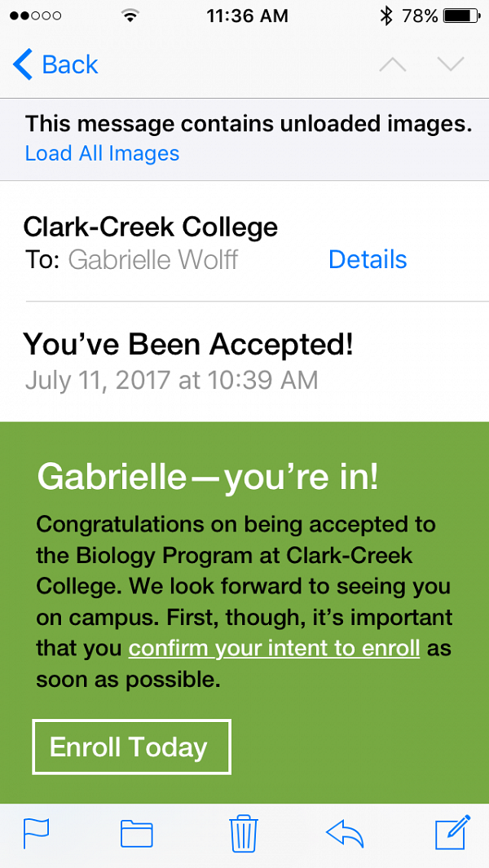
Task: Tap the compose new message icon
Action: coord(452,832)
